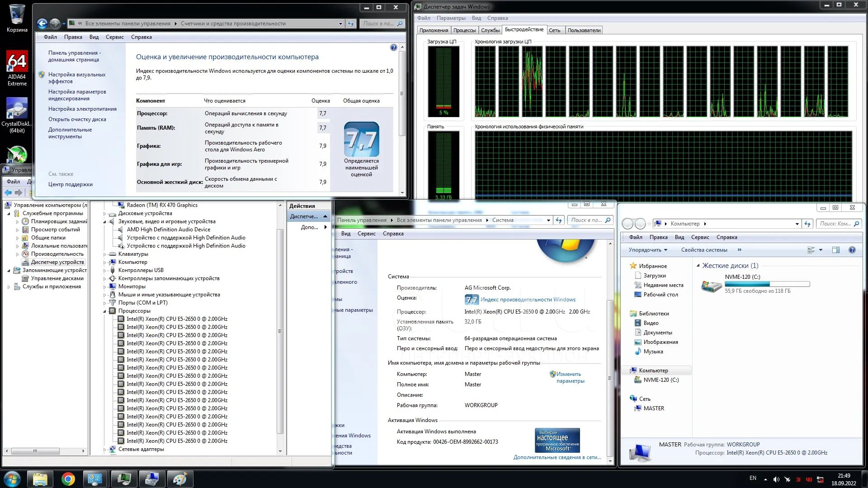Open the Пользователи tab in Task Manager
This screenshot has width=868, height=488.
click(584, 30)
